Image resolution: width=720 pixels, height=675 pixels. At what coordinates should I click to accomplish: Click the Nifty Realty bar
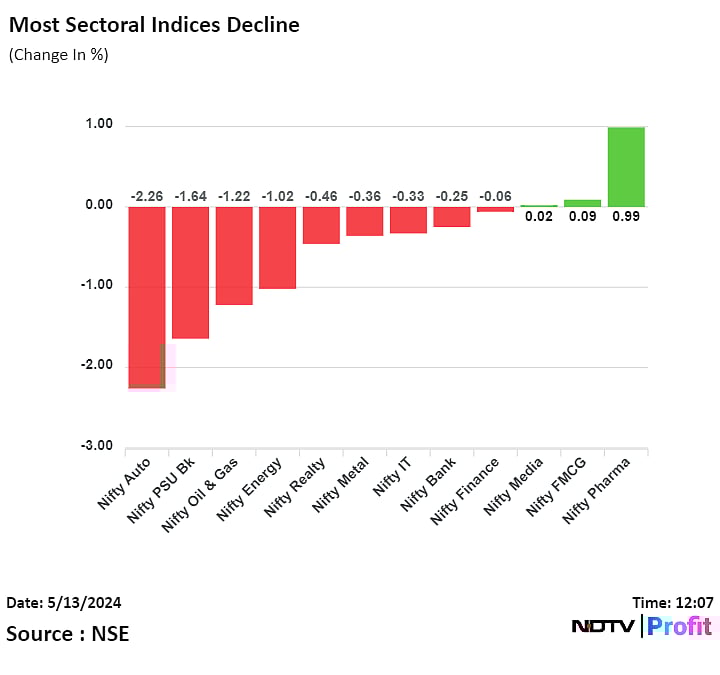coord(321,225)
